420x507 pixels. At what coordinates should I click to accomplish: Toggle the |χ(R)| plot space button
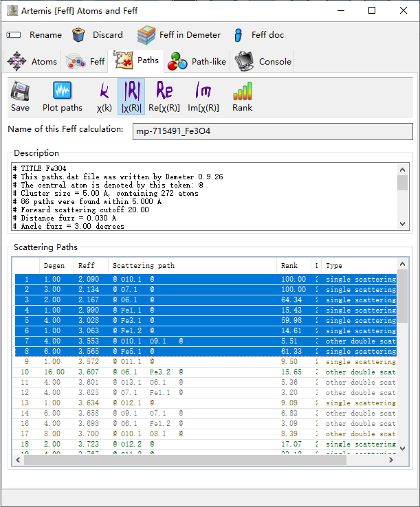(131, 96)
